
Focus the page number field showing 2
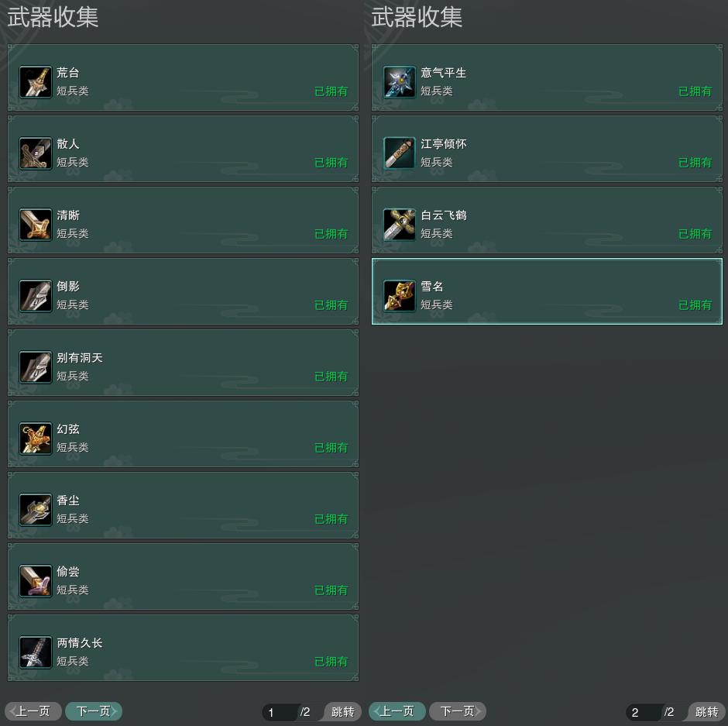(643, 712)
